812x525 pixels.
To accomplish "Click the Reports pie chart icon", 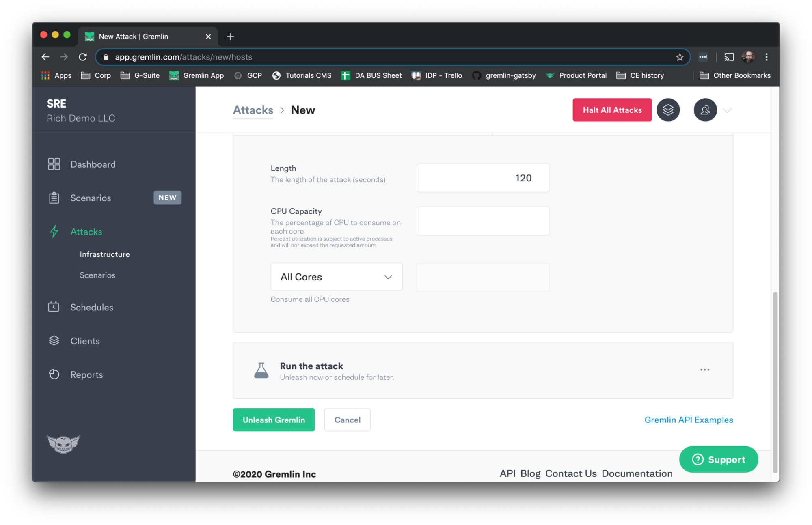I will click(54, 374).
